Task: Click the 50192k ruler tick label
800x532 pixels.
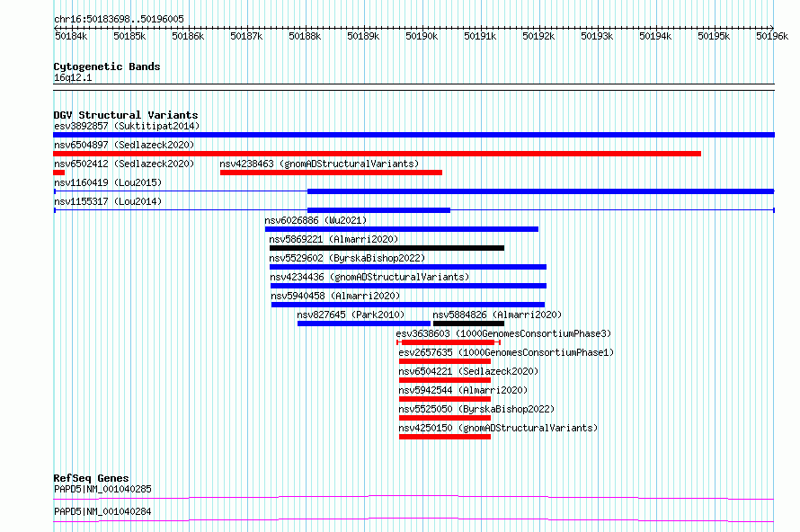Action: [x=538, y=36]
